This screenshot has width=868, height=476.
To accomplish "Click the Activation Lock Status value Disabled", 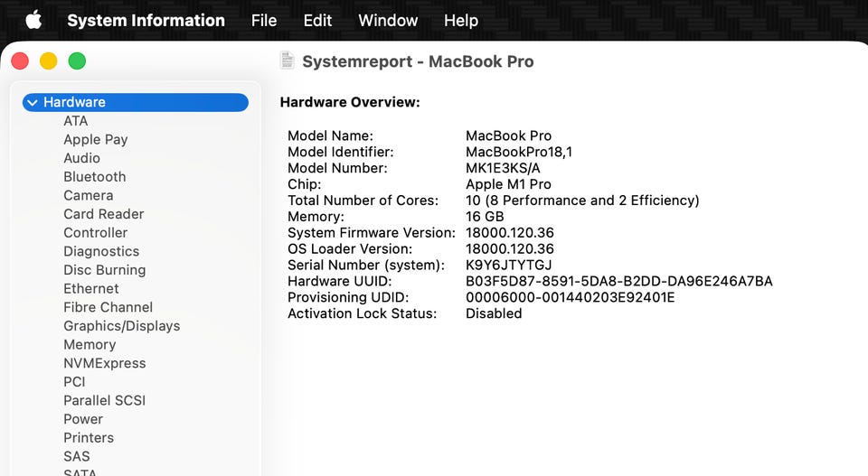I will (x=494, y=313).
